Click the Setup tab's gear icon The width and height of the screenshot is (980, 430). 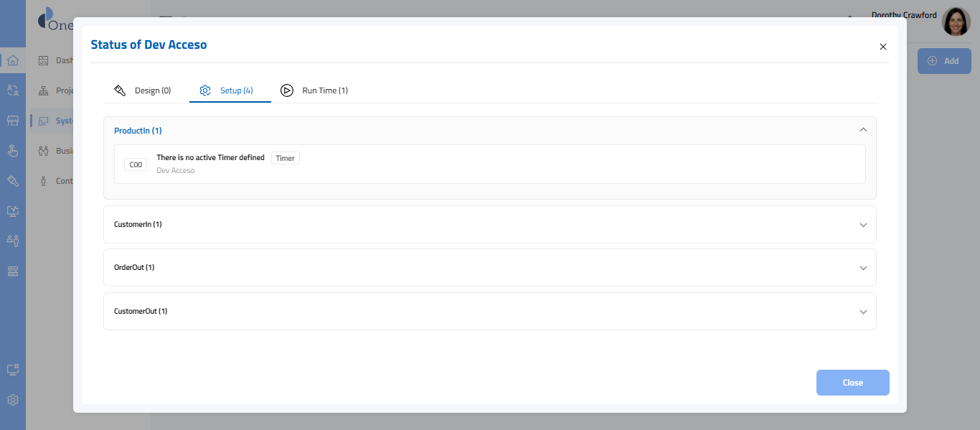(205, 90)
